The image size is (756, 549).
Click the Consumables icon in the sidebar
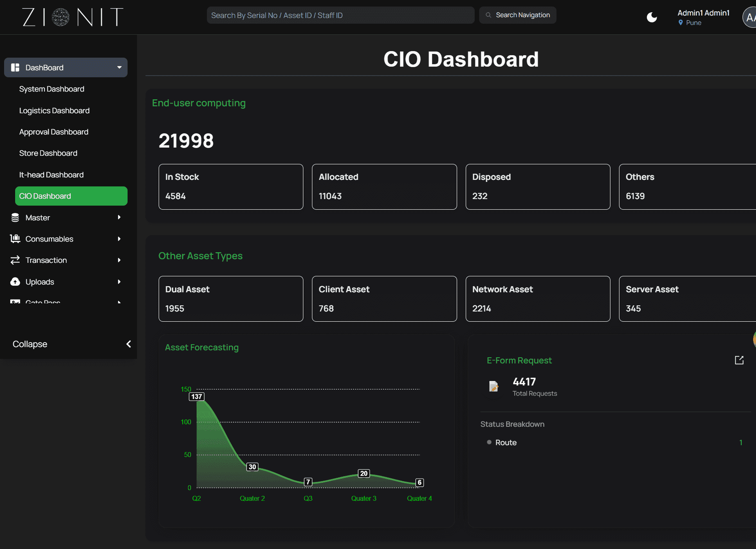coord(15,239)
